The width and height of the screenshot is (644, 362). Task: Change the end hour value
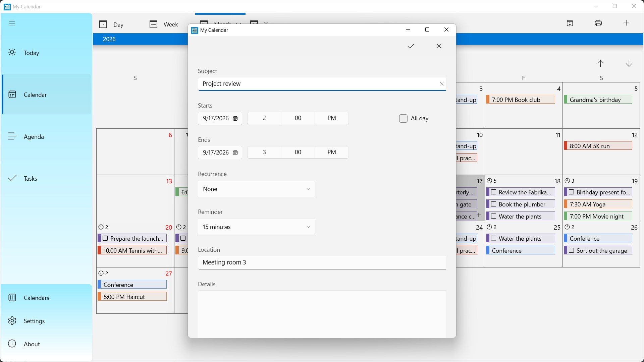264,152
